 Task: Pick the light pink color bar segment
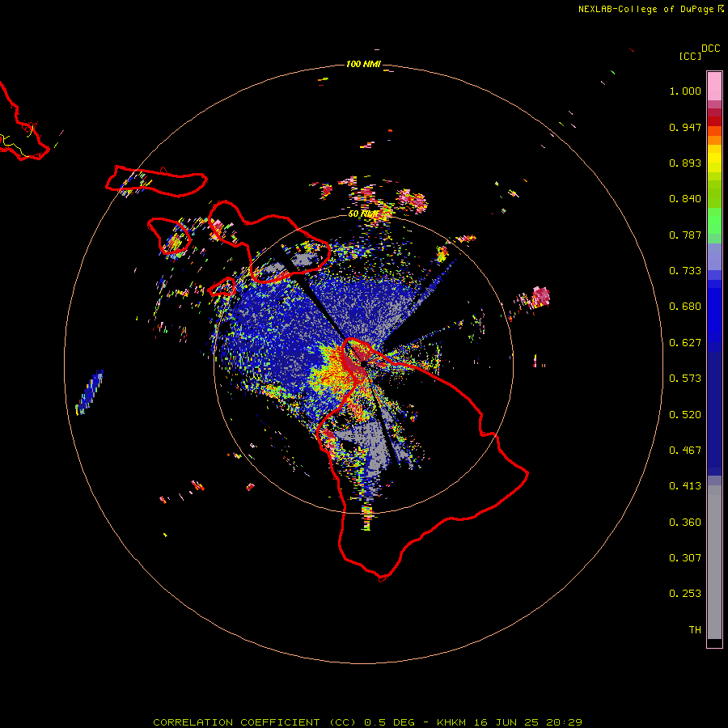pos(714,87)
